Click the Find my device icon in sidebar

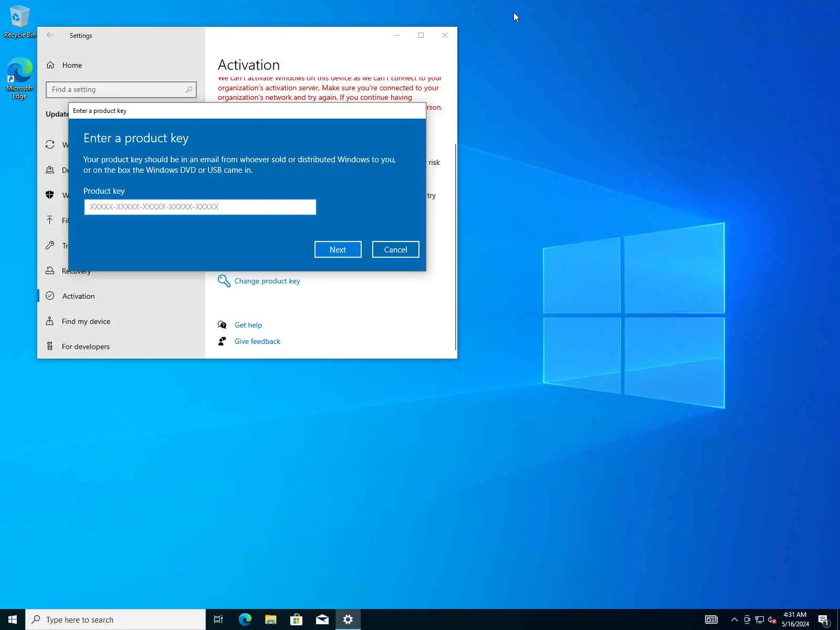pyautogui.click(x=50, y=321)
